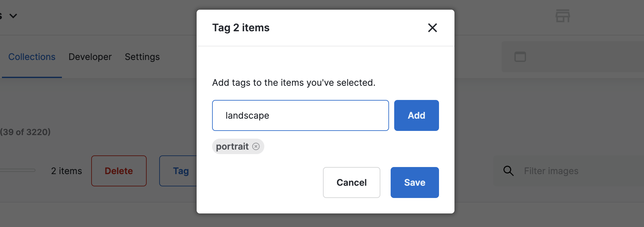
Task: Click the 2 items selection count
Action: coord(66,171)
